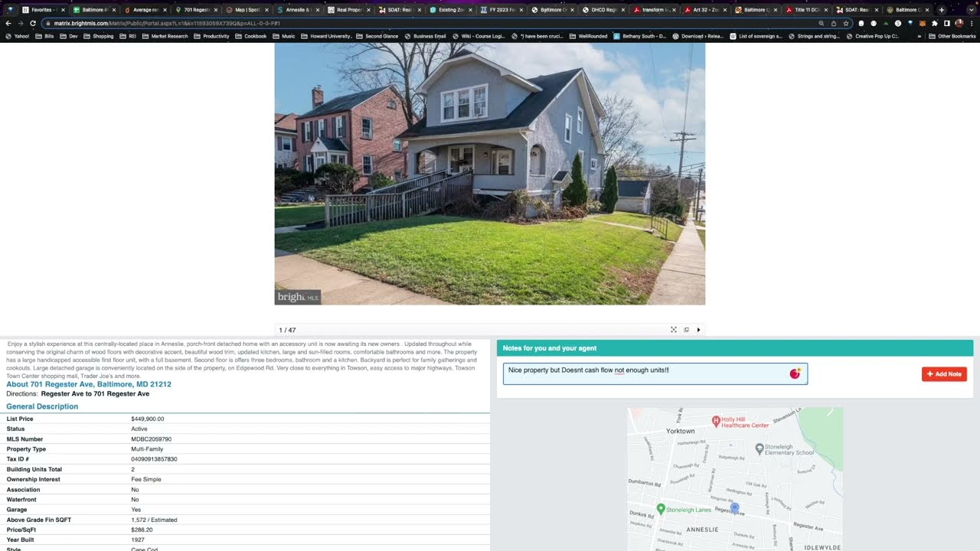Open Chrome three-dot menu
The image size is (980, 551).
(972, 23)
